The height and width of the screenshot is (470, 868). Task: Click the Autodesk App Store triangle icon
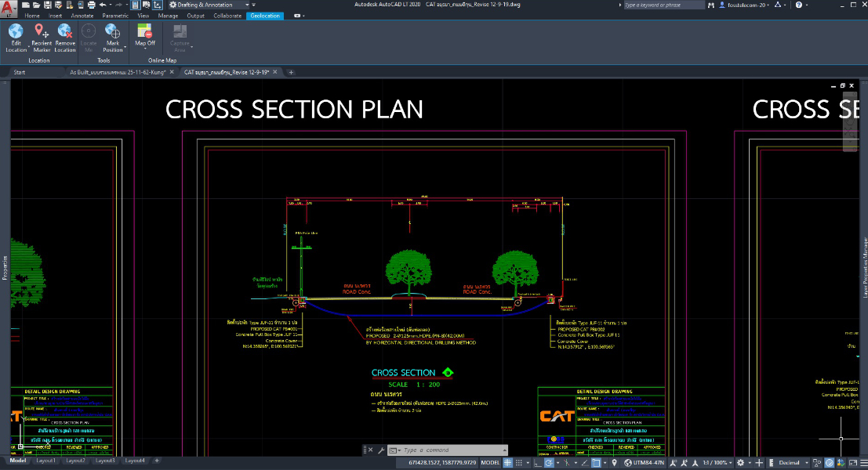[777, 5]
